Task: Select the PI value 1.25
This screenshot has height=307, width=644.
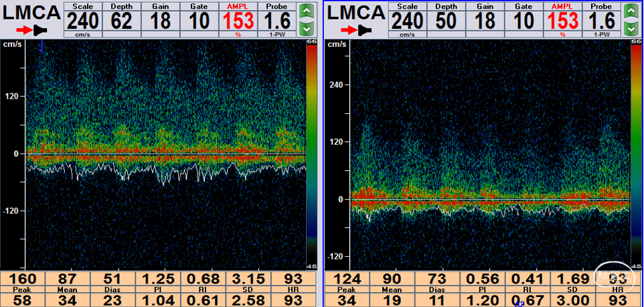Action: [x=157, y=279]
